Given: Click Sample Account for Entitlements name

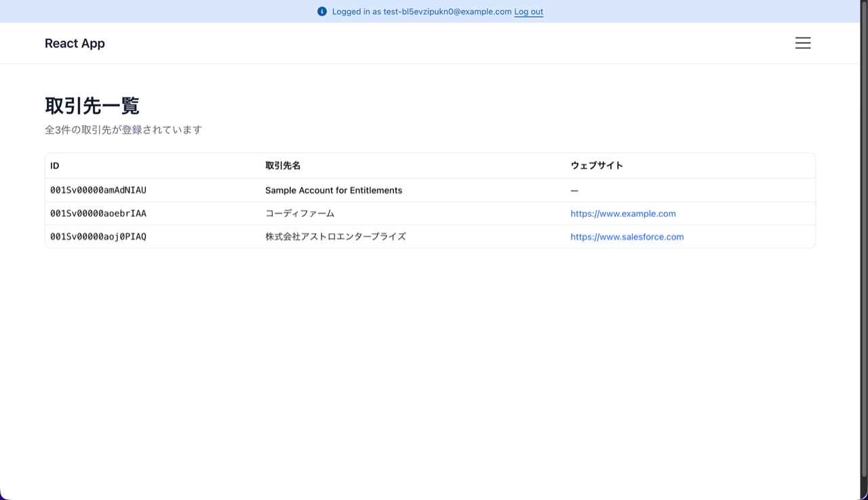Looking at the screenshot, I should 334,190.
